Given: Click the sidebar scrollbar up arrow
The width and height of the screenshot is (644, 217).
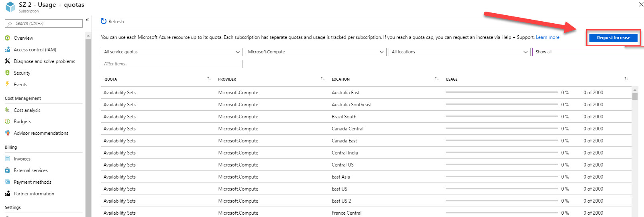Looking at the screenshot, I should pos(88,36).
